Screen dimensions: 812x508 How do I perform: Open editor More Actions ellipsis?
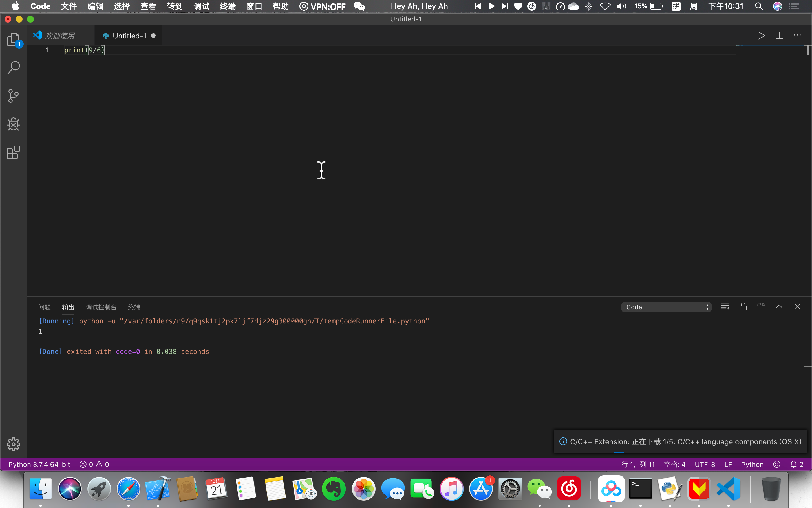tap(797, 35)
